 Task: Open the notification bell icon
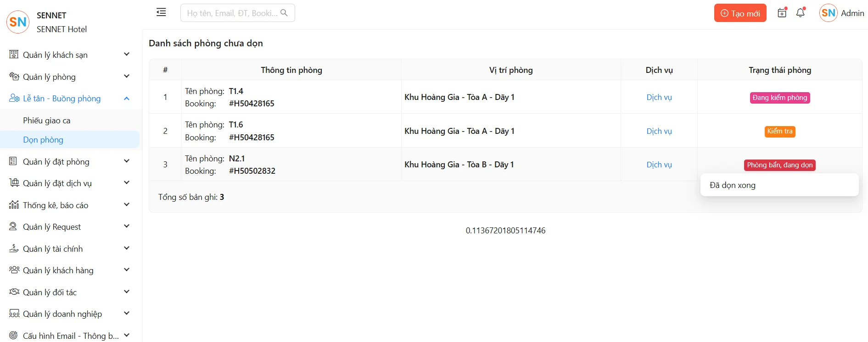[801, 13]
